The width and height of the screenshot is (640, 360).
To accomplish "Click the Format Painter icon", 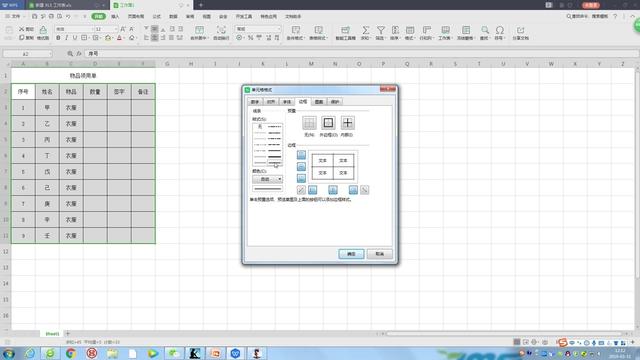I will (x=43, y=30).
